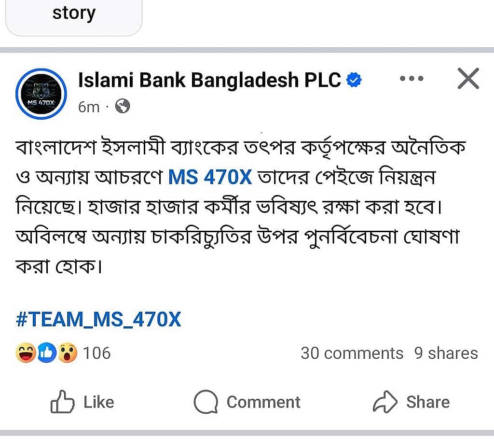Open the 106 reactions count
This screenshot has height=448, width=494.
tap(96, 353)
